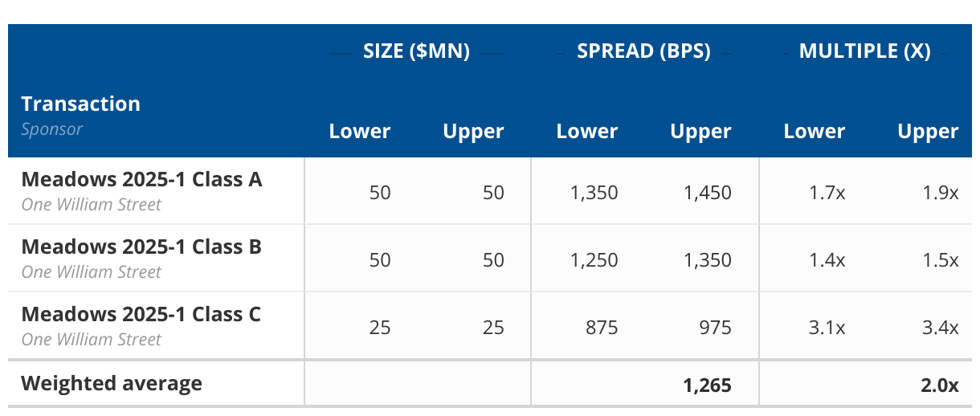Select the SPREAD (BPS) header group
Screen dimensions: 980x416
pos(643,51)
